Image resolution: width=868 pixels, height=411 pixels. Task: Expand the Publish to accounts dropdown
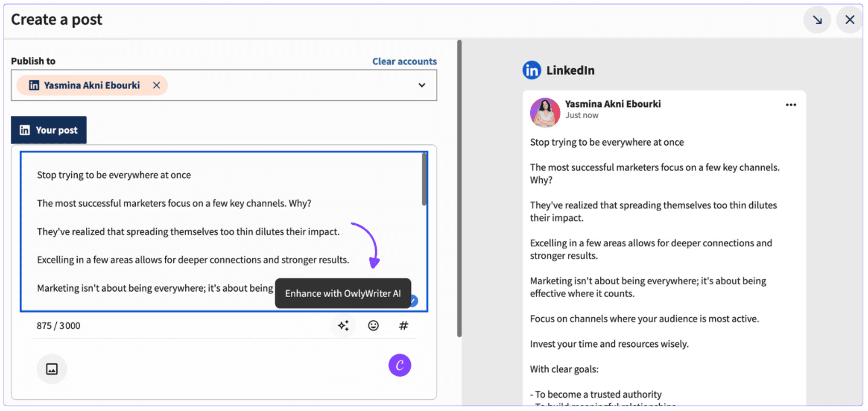point(422,85)
